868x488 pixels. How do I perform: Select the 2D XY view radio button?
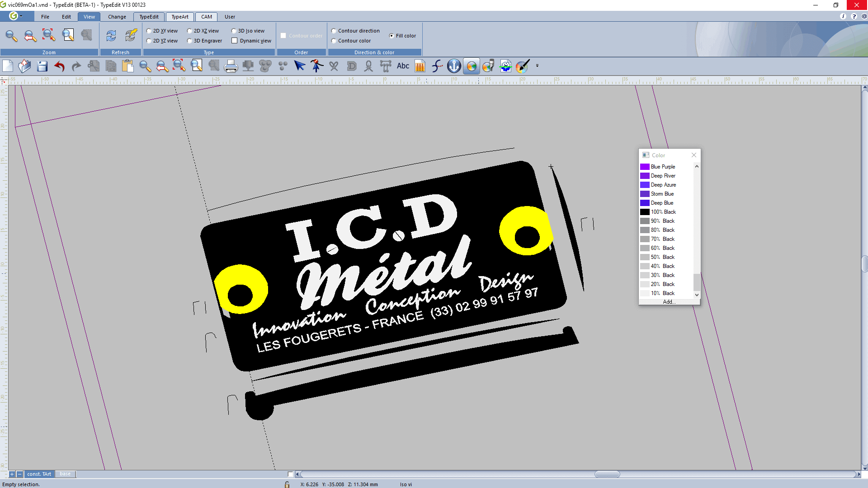tap(149, 31)
